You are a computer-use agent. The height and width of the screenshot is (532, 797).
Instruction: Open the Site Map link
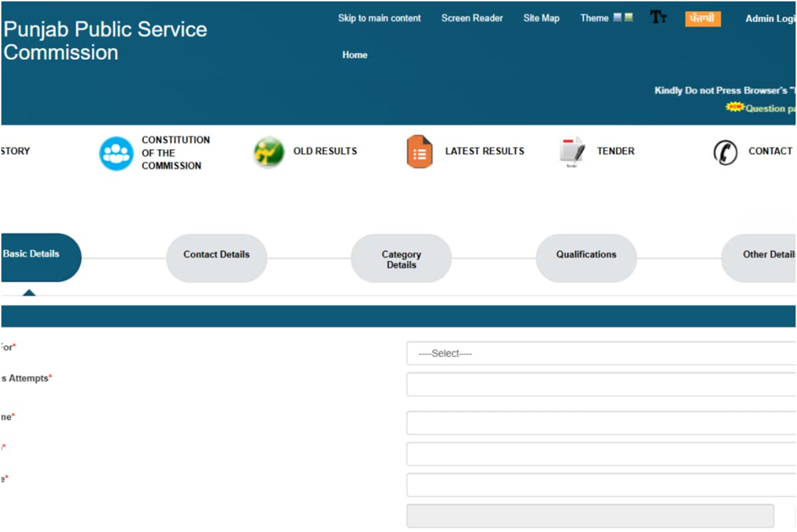541,19
